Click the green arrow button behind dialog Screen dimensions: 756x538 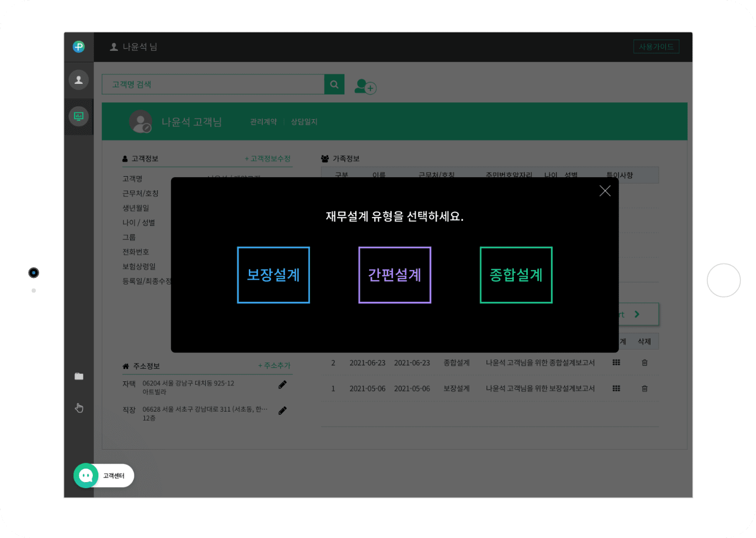[639, 314]
